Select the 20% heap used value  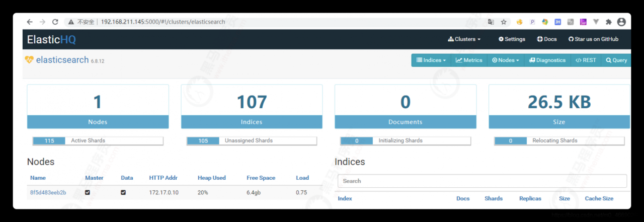[x=203, y=193]
